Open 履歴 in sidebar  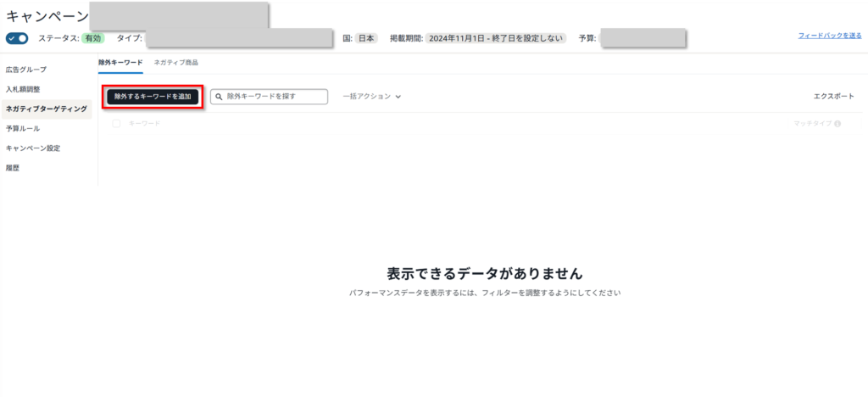click(x=13, y=168)
